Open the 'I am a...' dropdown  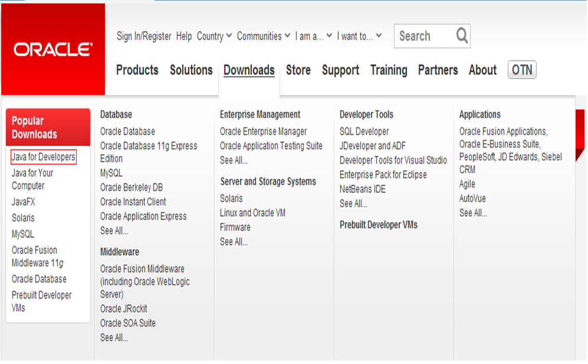coord(314,36)
